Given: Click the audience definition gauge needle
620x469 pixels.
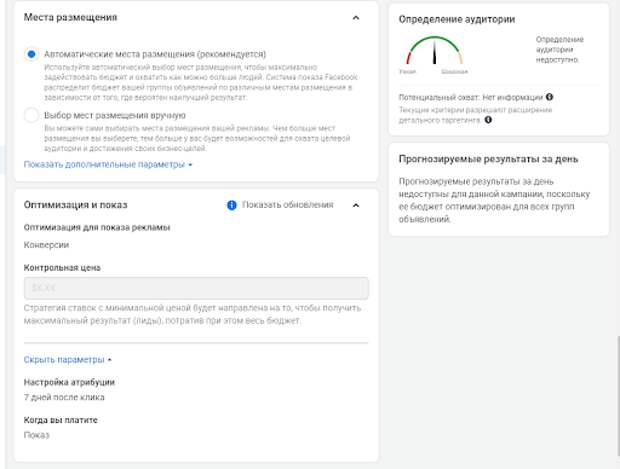Looking at the screenshot, I should click(x=434, y=52).
